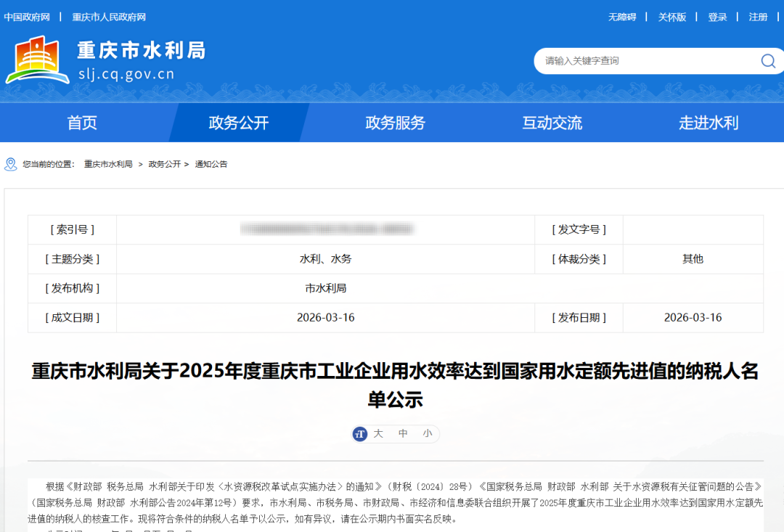Viewport: 784px width, 532px height.
Task: Click the location pin icon in breadcrumb
Action: click(10, 164)
